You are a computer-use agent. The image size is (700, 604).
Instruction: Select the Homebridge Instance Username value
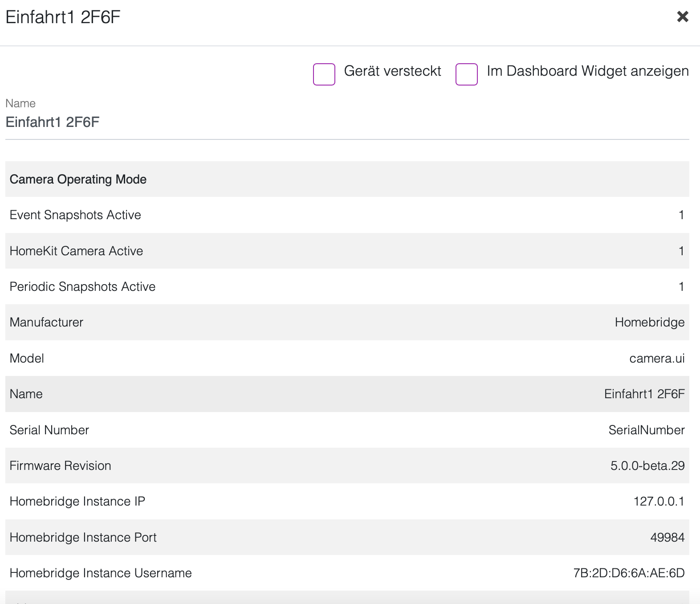628,573
